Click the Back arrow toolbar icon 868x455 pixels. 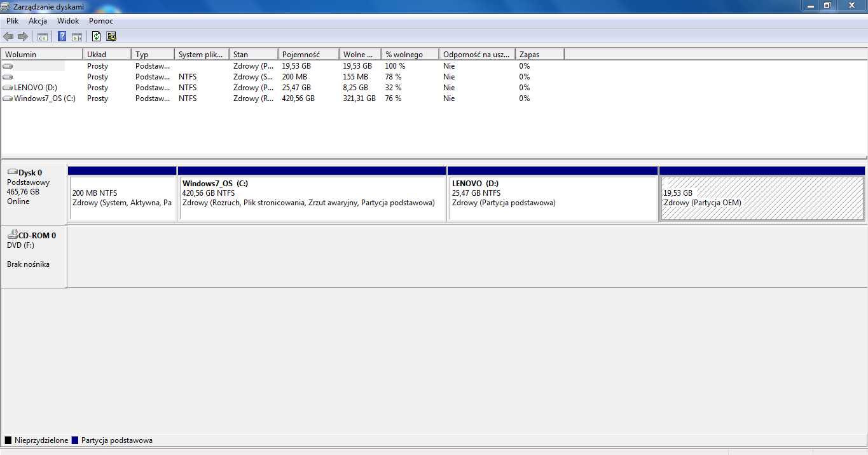tap(8, 36)
